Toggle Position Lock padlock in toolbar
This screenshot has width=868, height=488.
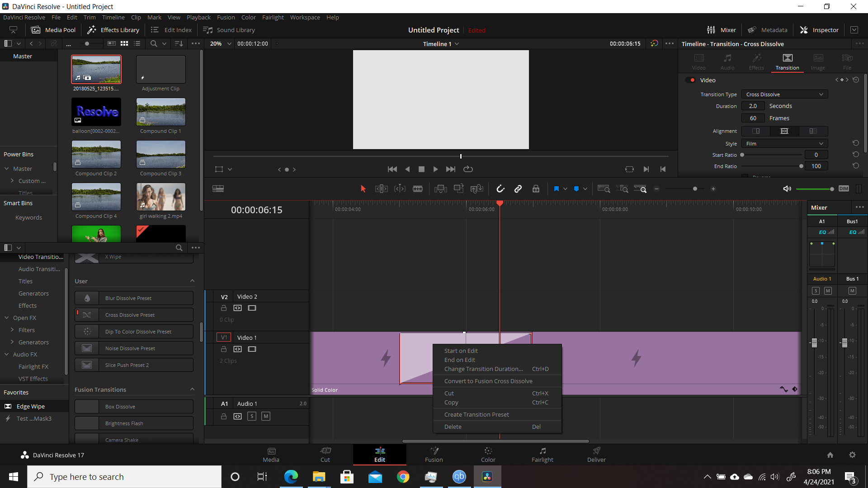click(x=536, y=189)
